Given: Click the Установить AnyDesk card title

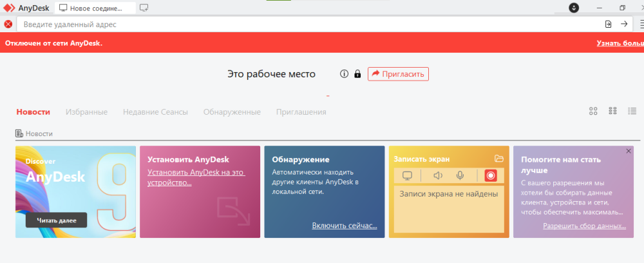Looking at the screenshot, I should point(189,159).
